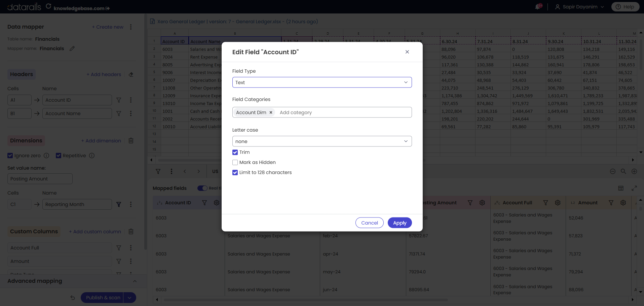Edit mapper name with pencil icon

(72, 48)
